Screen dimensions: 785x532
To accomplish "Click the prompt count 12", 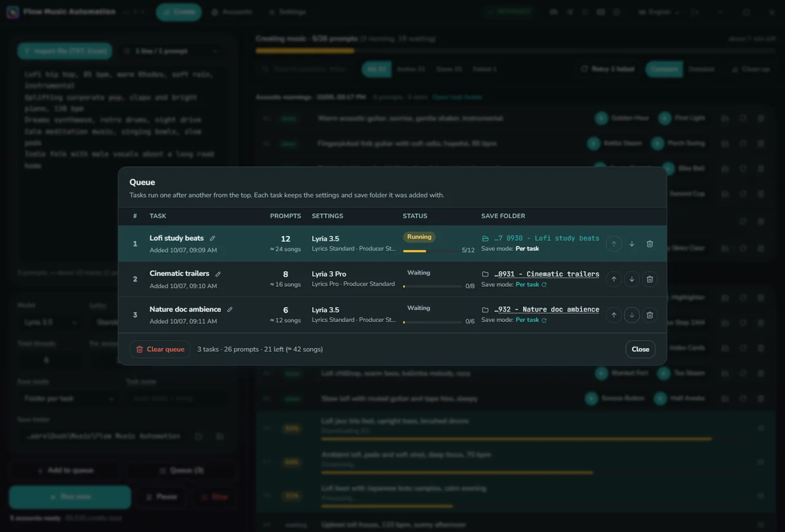I will coord(285,239).
